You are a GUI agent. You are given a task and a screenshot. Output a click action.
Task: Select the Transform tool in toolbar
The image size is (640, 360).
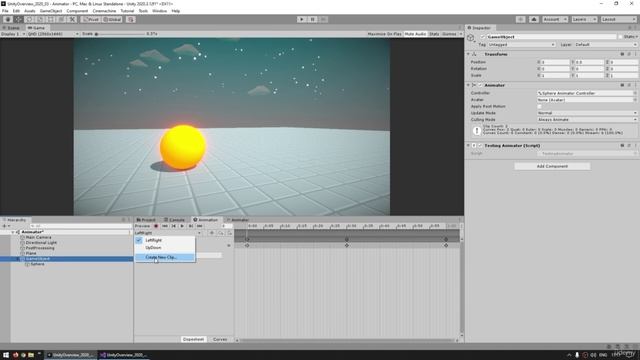click(x=61, y=19)
